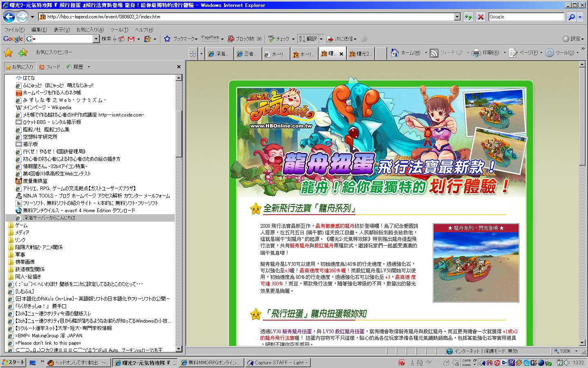Click the spell check ABC icon
The image size is (588, 368).
[x=271, y=39]
